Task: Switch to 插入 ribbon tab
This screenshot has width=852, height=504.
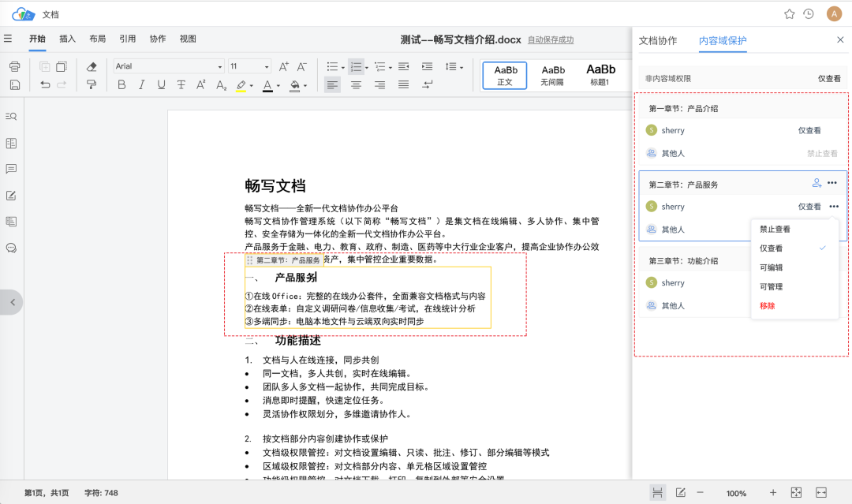Action: (67, 39)
